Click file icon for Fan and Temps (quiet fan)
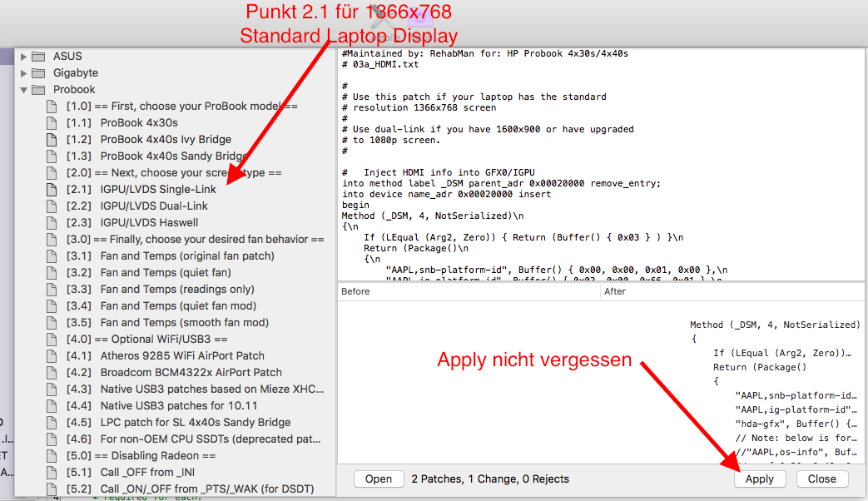 52,272
